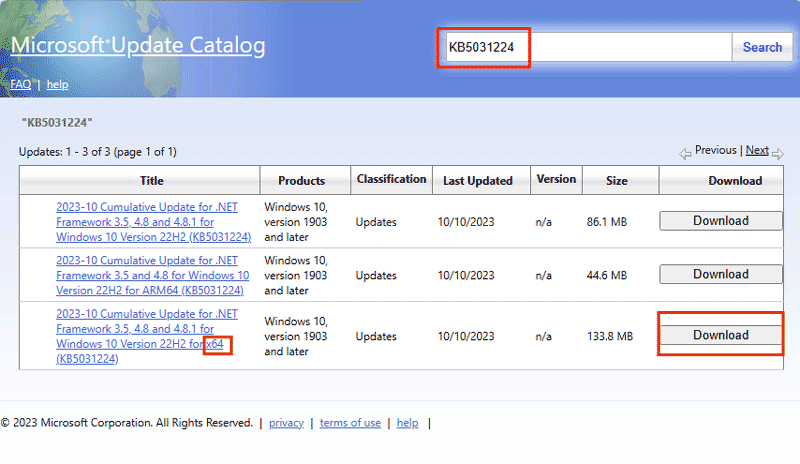Open the x64 KB5031224 update link

coord(147,336)
